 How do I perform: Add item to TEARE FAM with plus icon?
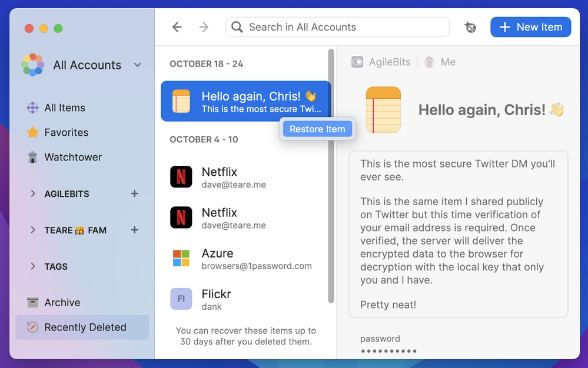click(x=135, y=230)
